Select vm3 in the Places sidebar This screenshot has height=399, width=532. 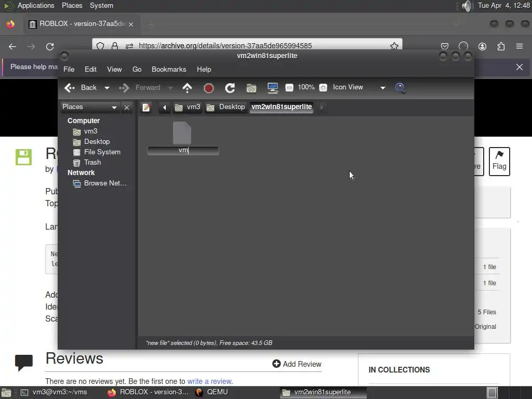click(90, 131)
